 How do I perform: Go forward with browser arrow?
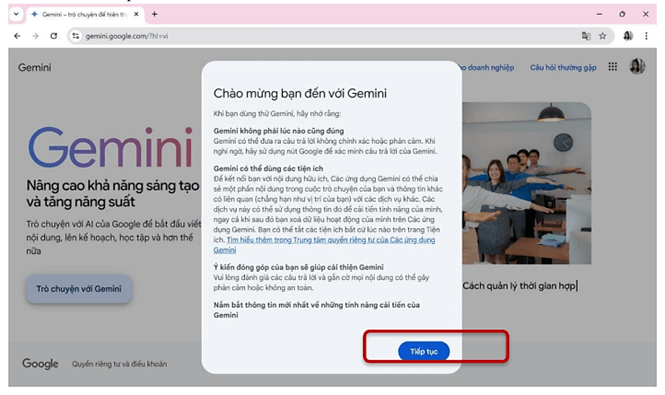pyautogui.click(x=35, y=36)
